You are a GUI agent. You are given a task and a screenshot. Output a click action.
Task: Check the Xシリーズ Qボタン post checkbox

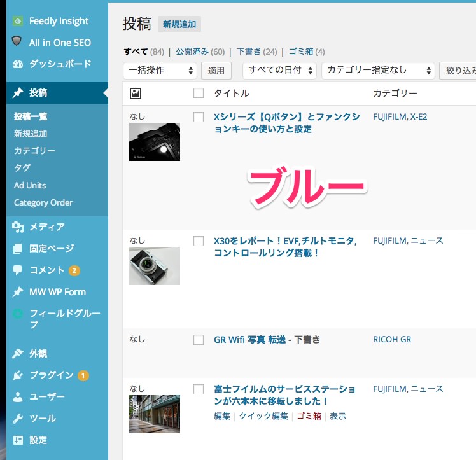(x=199, y=117)
